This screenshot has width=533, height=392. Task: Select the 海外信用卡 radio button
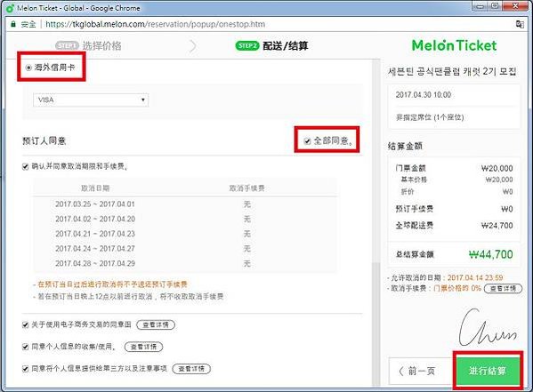(x=28, y=68)
